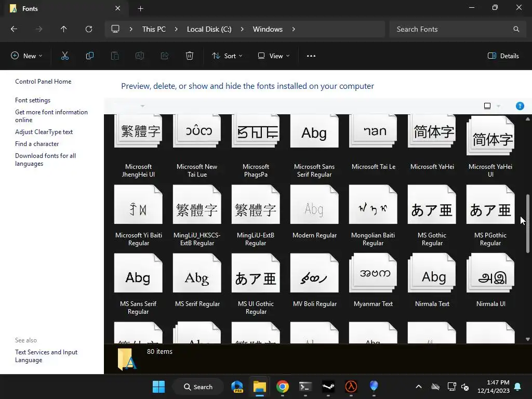
Task: Open Half-Life lambda app in taskbar
Action: [351, 387]
